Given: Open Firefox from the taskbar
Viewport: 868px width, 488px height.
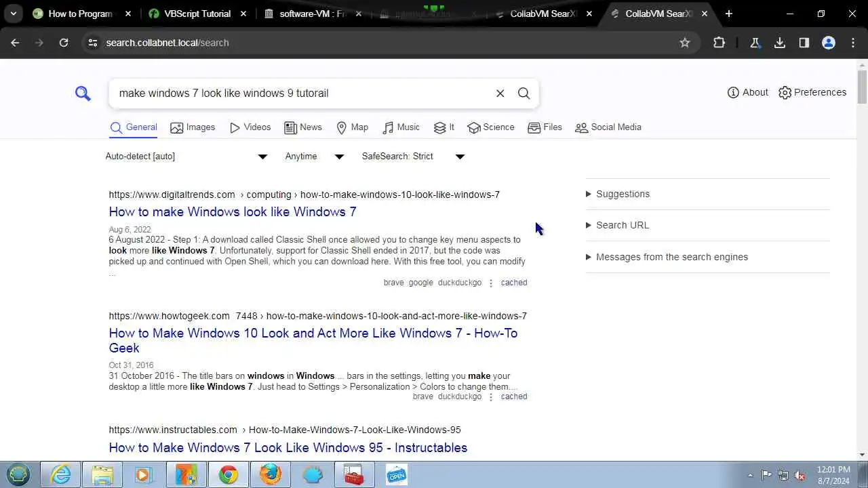Looking at the screenshot, I should point(270,474).
